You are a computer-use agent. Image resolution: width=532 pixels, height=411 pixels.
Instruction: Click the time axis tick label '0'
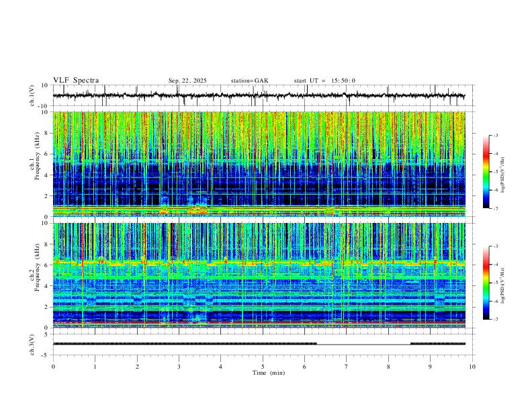(x=53, y=367)
